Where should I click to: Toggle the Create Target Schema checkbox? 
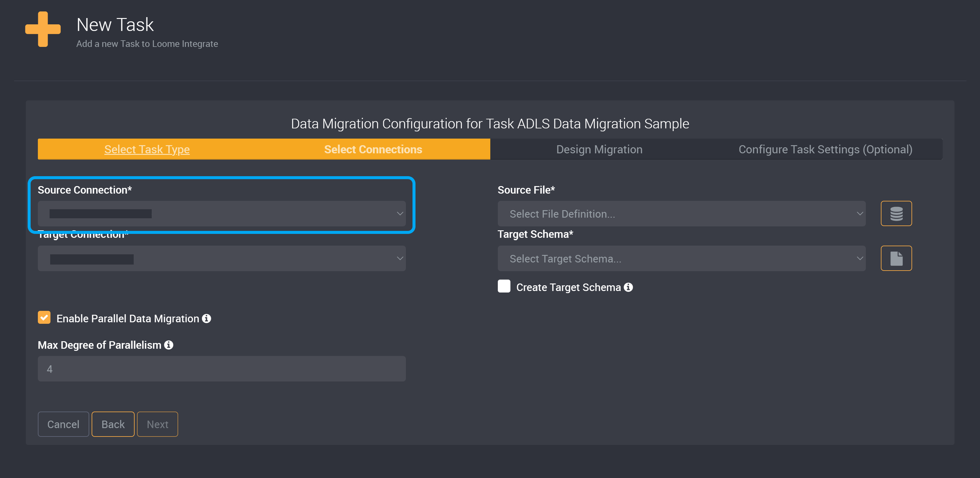(x=504, y=287)
